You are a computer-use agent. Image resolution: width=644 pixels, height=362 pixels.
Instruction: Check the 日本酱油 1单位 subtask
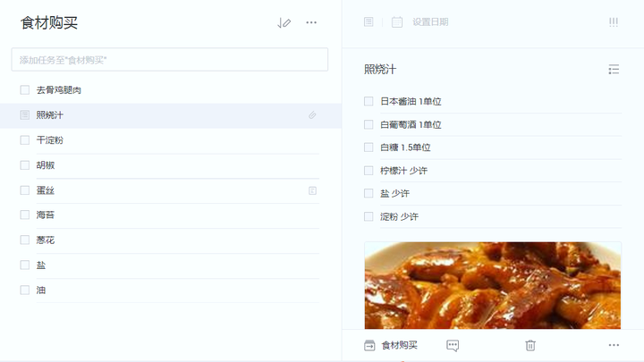[x=369, y=101]
